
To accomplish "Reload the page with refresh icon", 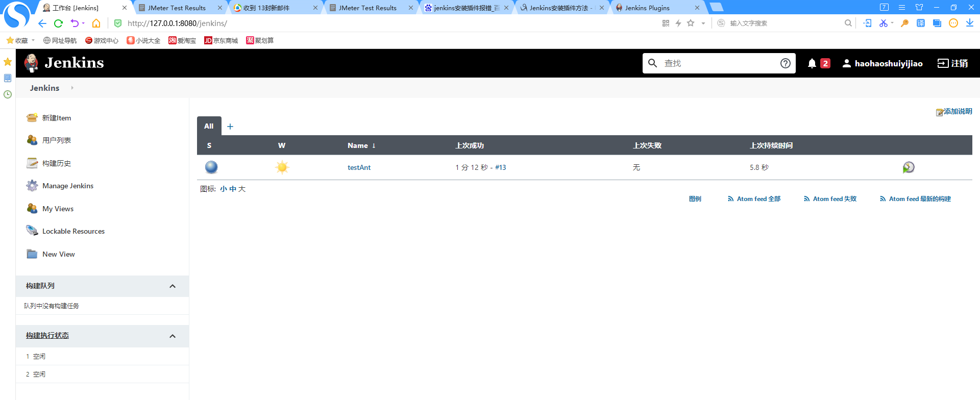I will [x=58, y=23].
